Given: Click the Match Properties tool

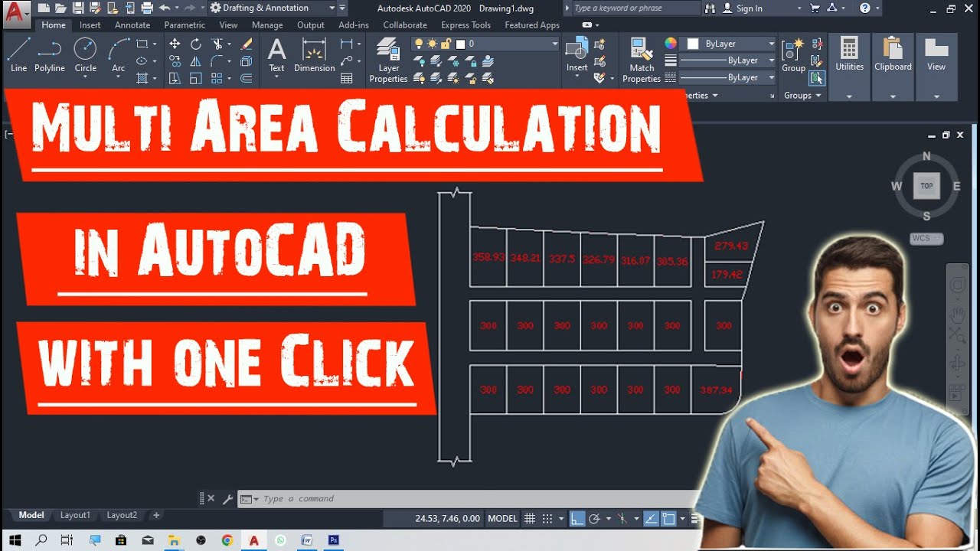Looking at the screenshot, I should coord(642,60).
